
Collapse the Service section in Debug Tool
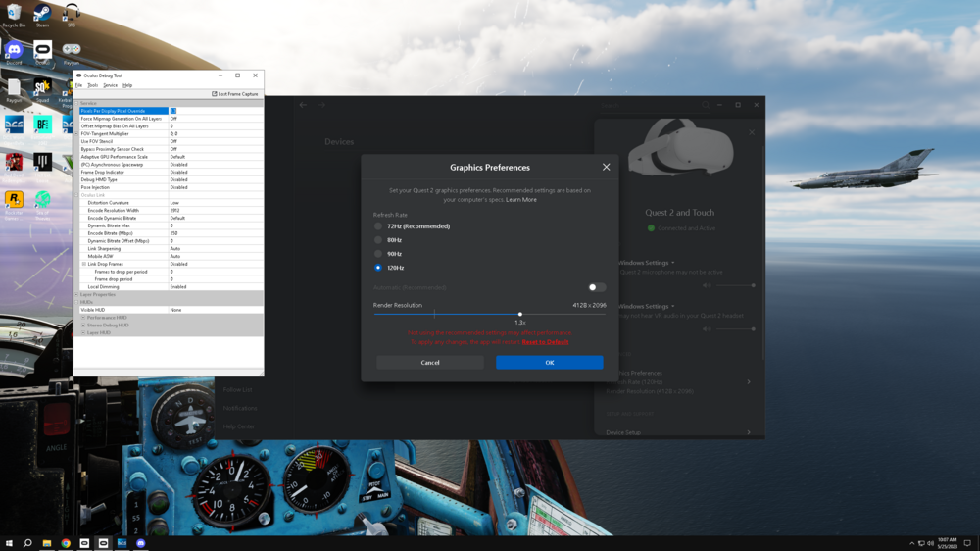coord(76,103)
